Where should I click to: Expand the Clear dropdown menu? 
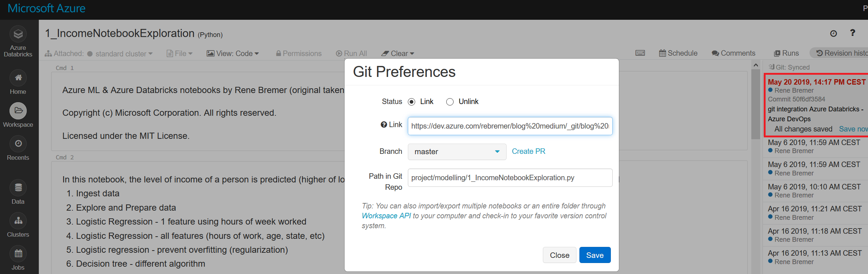click(x=398, y=53)
